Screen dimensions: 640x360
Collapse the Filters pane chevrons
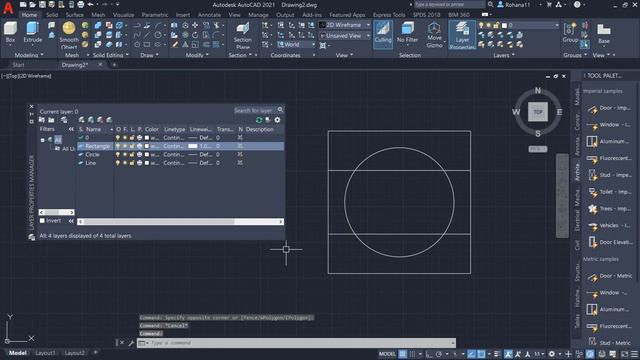(71, 129)
